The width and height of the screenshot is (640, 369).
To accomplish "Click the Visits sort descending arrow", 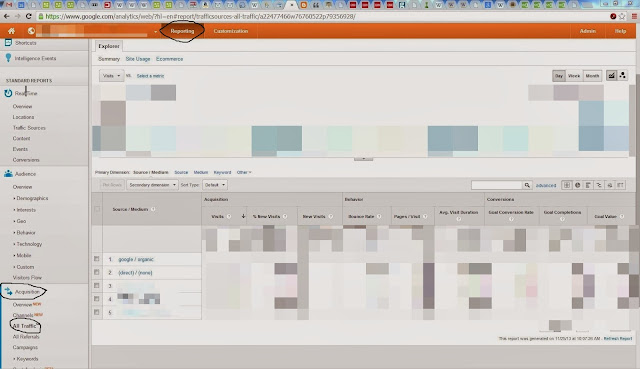I will pos(243,216).
